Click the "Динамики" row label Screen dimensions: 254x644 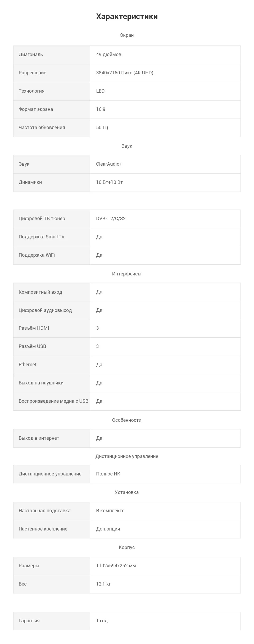[x=30, y=182]
